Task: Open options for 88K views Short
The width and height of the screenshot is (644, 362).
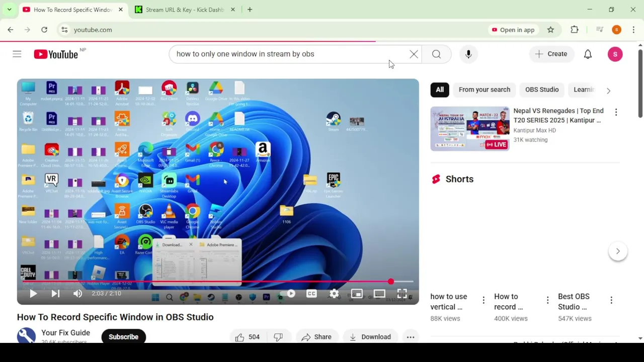Action: (x=484, y=300)
